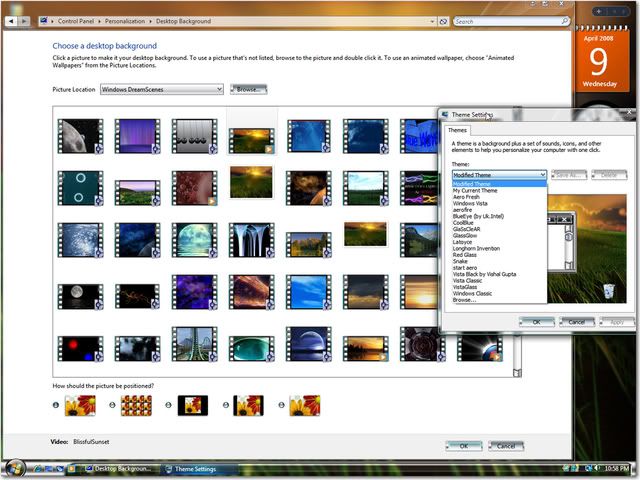The height and width of the screenshot is (480, 640).
Task: Refresh the address bar location
Action: point(443,21)
